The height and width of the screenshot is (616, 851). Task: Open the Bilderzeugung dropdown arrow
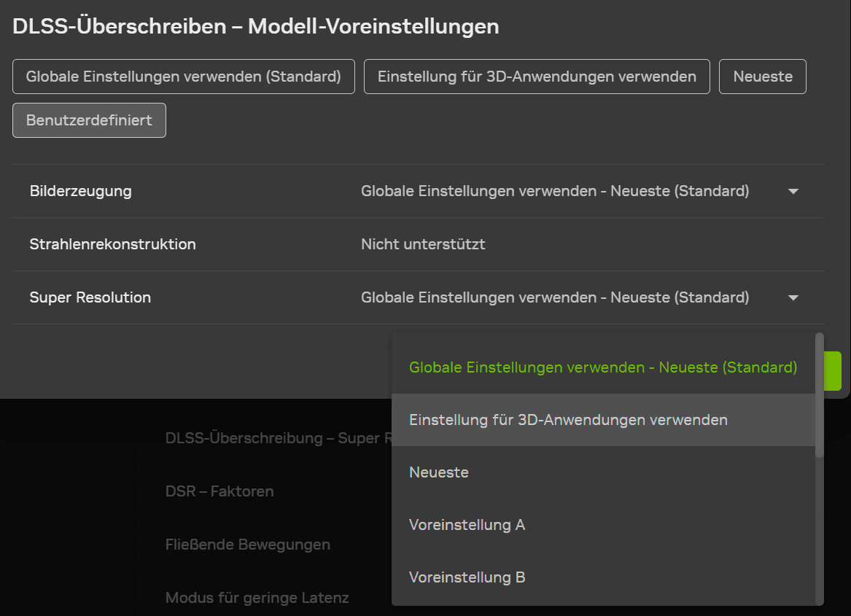tap(793, 191)
